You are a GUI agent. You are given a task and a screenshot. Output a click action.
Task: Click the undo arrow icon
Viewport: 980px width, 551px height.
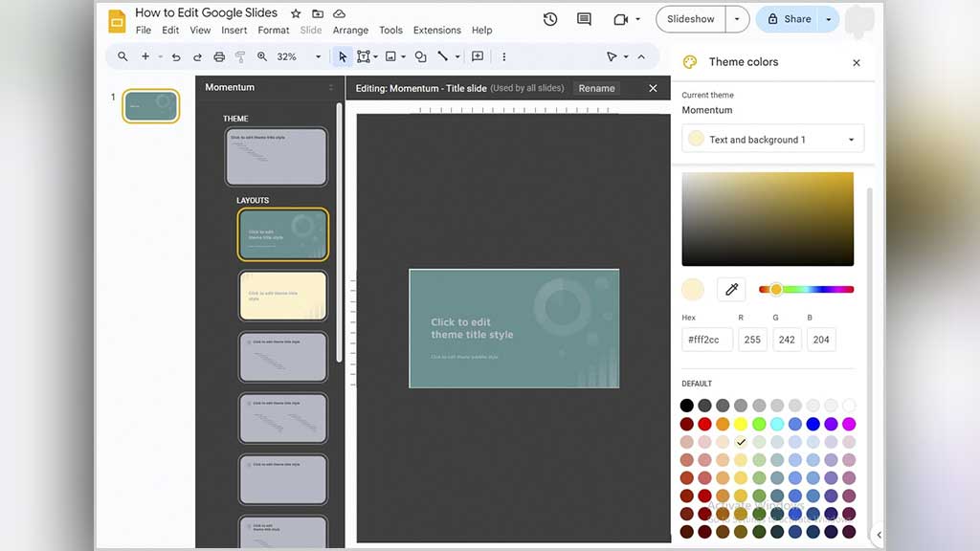click(x=176, y=57)
